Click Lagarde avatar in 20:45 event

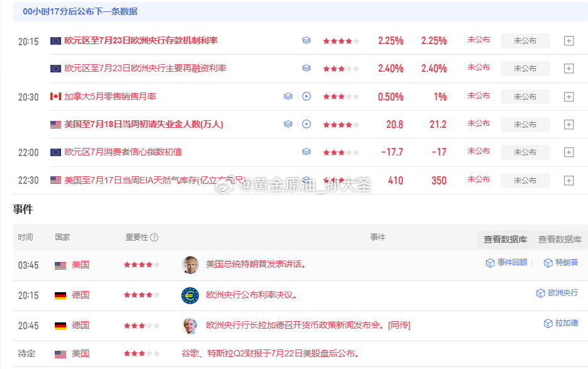190,326
